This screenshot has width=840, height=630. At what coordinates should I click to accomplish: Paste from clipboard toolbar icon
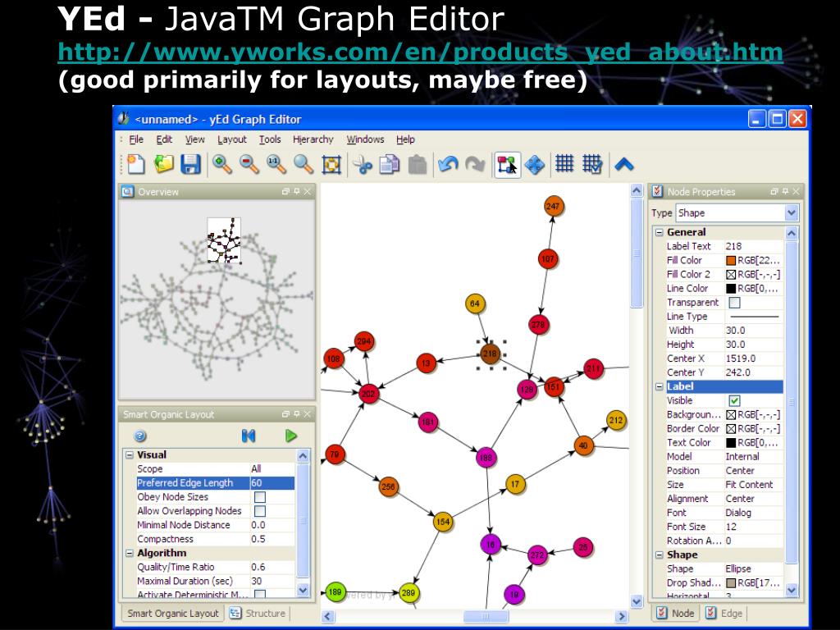click(x=418, y=164)
